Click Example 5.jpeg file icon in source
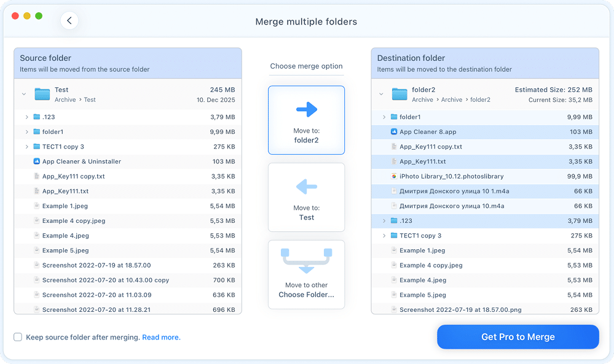This screenshot has height=364, width=614. click(x=36, y=250)
